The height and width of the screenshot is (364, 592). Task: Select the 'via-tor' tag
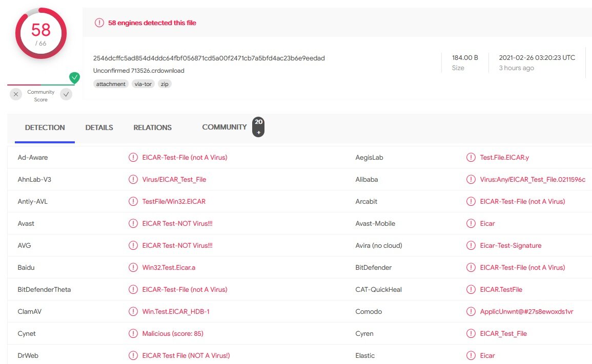(143, 84)
